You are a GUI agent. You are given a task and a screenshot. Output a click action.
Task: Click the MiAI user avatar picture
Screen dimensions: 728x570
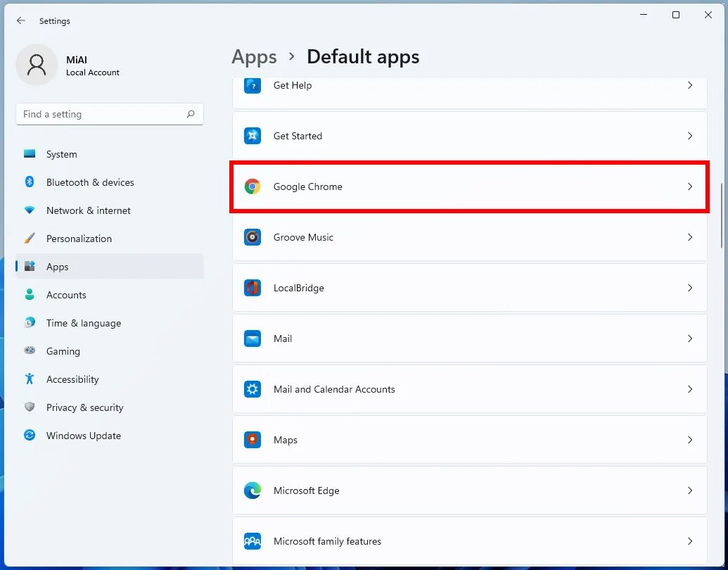pos(36,65)
